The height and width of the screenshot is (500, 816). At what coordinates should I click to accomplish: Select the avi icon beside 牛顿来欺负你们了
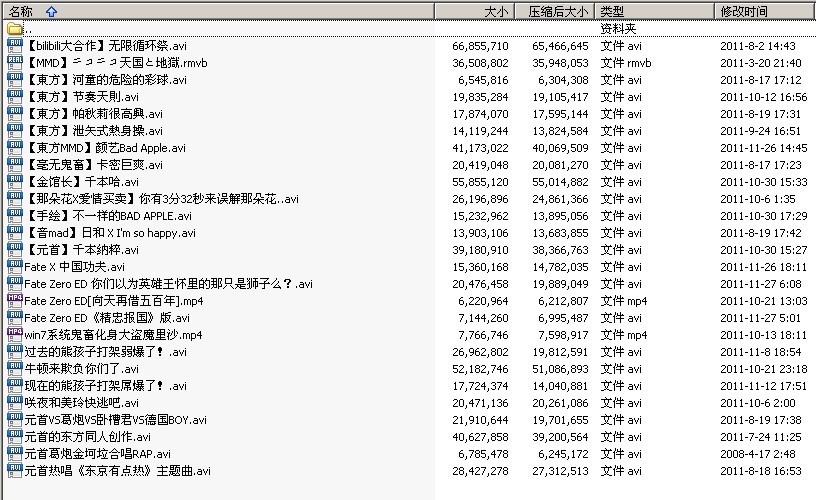point(14,368)
